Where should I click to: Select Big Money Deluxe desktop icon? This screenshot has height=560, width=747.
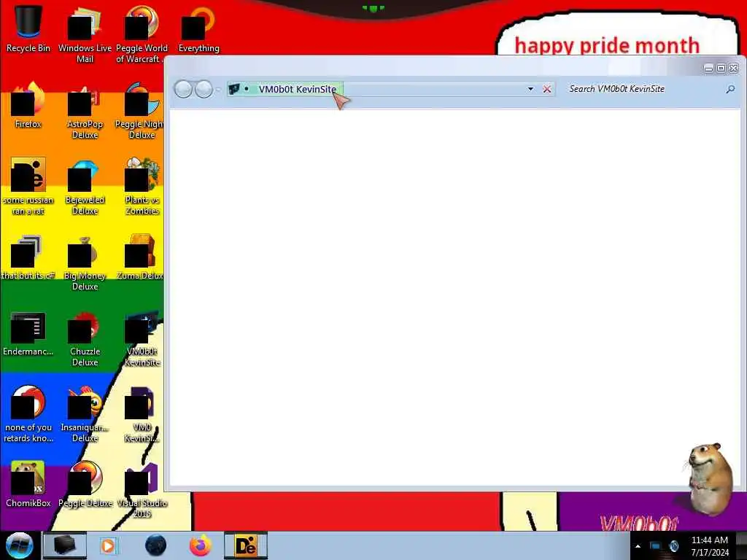(85, 262)
